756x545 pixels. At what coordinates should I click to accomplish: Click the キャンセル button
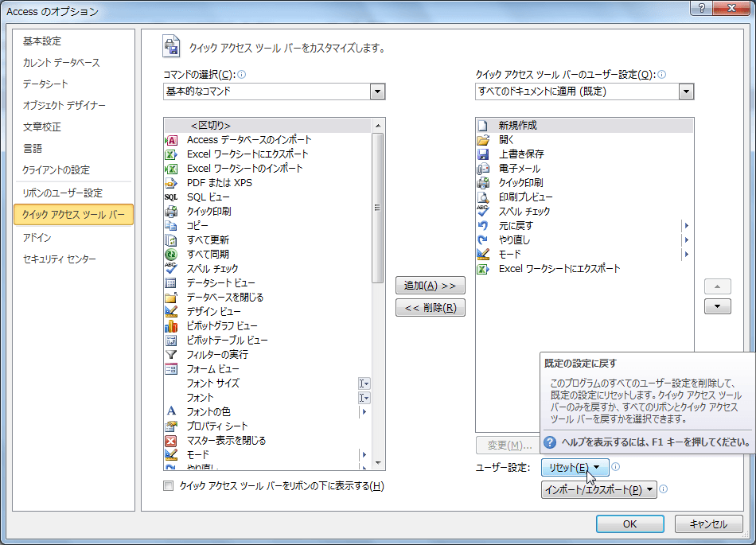[708, 524]
